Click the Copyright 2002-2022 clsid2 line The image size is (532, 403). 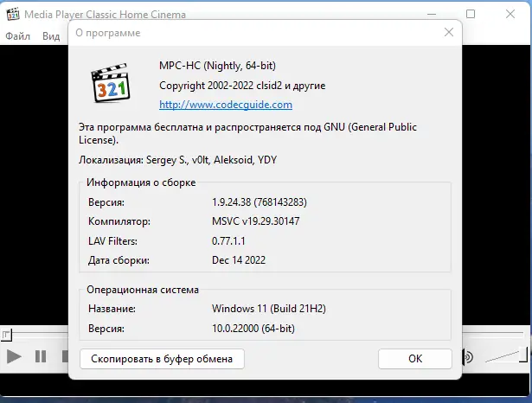pyautogui.click(x=242, y=86)
